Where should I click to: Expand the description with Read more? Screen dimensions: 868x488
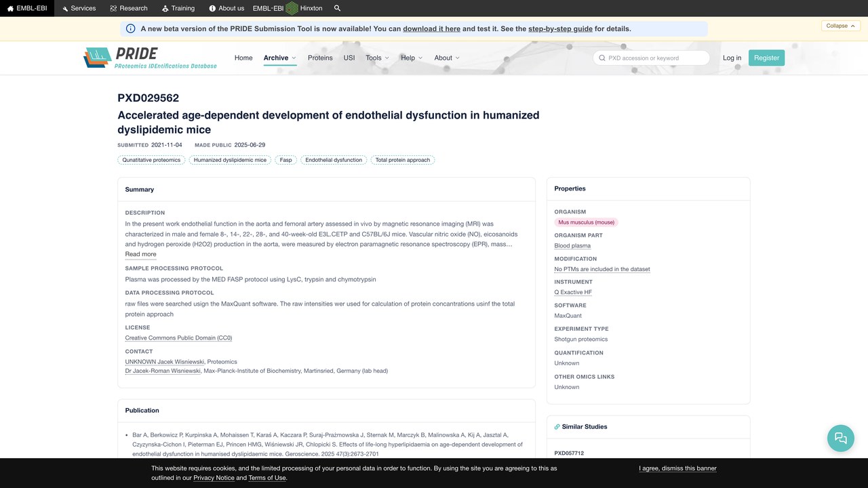click(140, 254)
